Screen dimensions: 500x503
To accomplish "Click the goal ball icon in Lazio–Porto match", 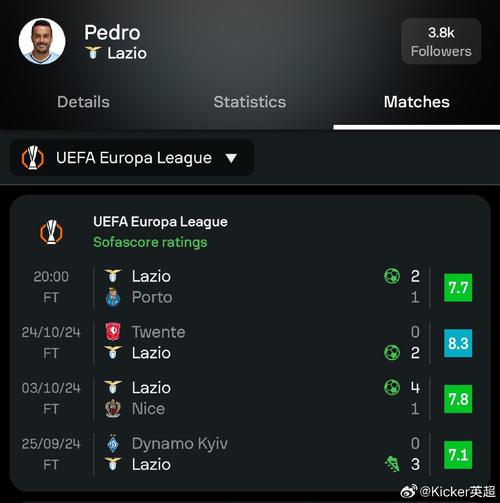I will click(x=392, y=276).
